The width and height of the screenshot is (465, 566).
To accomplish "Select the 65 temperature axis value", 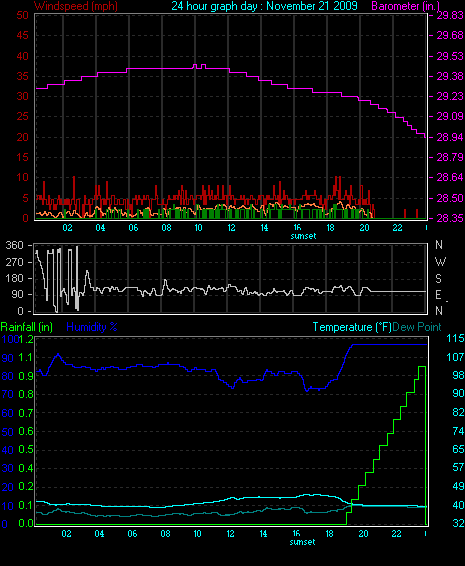I will point(458,449).
